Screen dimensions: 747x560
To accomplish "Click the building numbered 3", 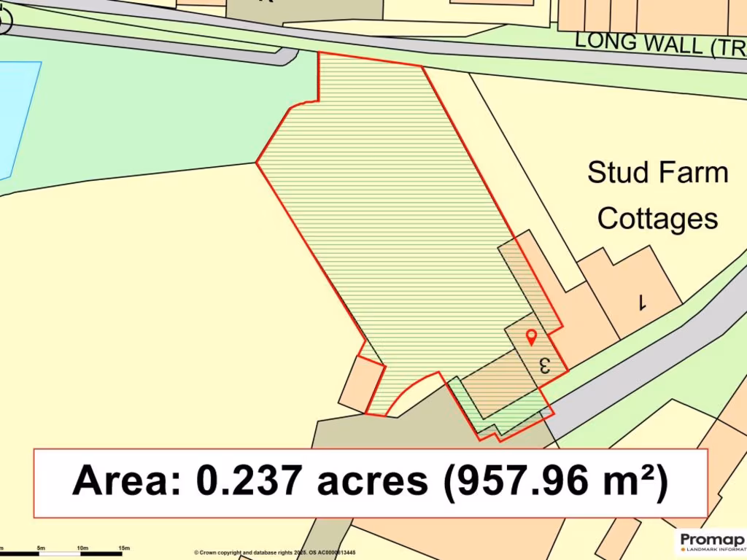I will click(544, 365).
